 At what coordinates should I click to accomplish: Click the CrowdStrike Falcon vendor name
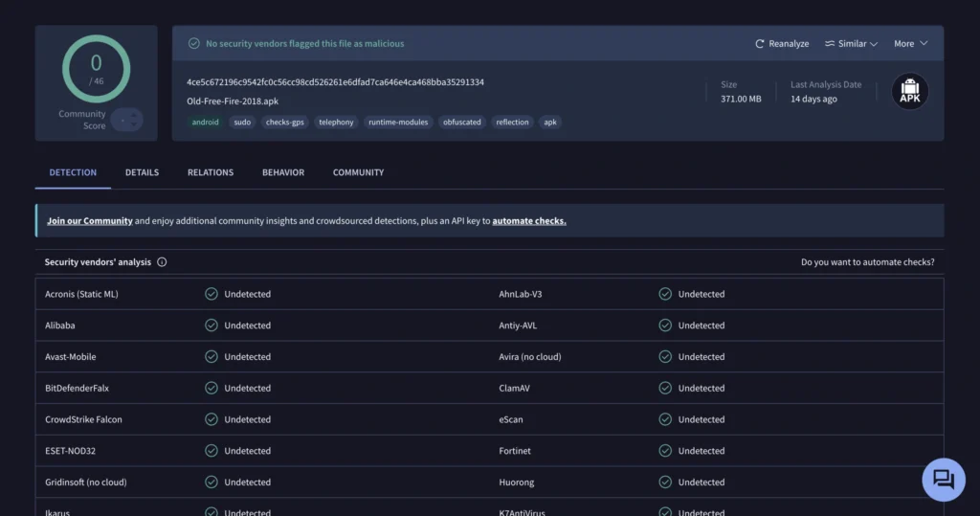[84, 419]
